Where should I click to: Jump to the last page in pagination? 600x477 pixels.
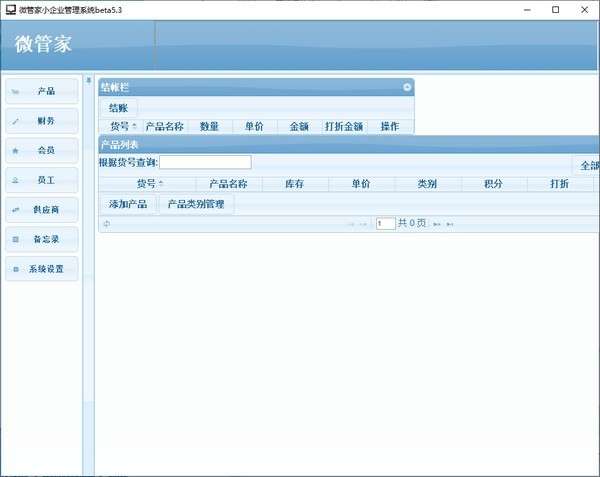pos(450,224)
